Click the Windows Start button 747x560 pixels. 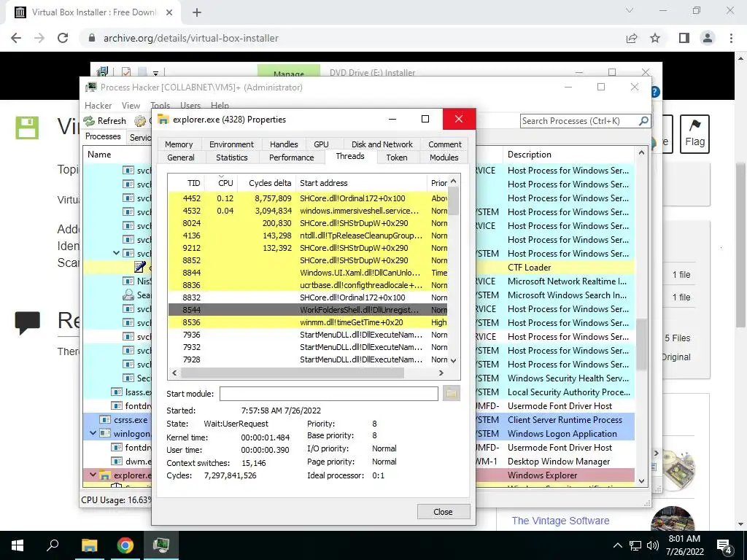coord(18,545)
